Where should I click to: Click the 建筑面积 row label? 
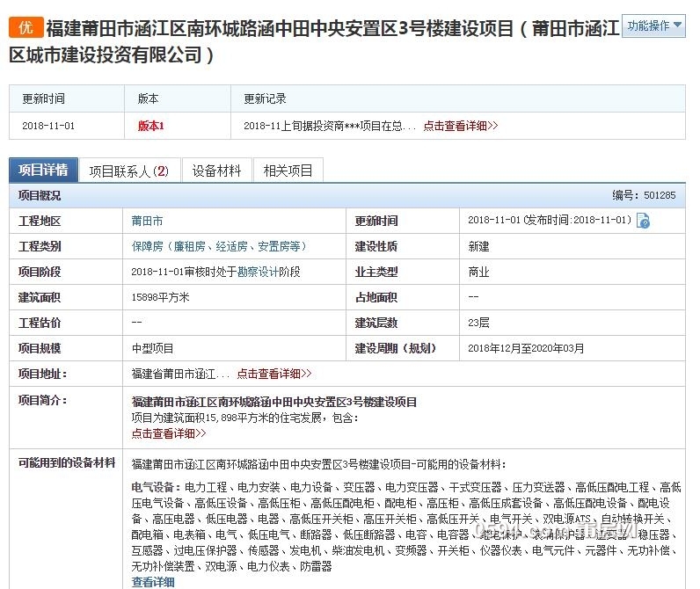pyautogui.click(x=40, y=297)
